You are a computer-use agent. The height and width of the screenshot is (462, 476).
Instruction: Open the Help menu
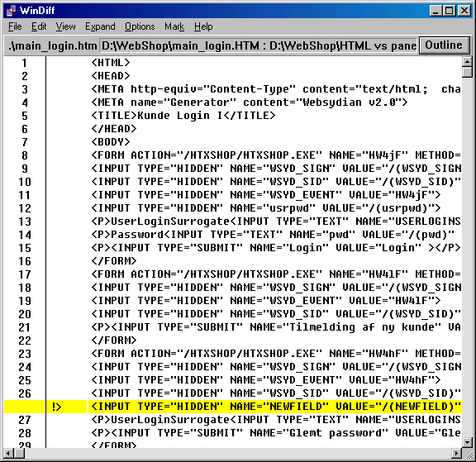(x=203, y=26)
